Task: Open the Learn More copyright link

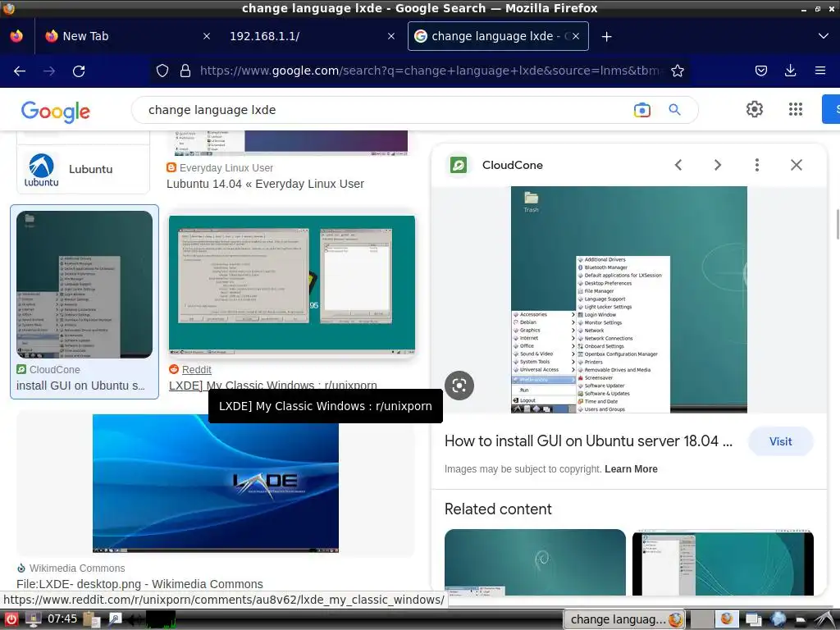Action: (631, 468)
